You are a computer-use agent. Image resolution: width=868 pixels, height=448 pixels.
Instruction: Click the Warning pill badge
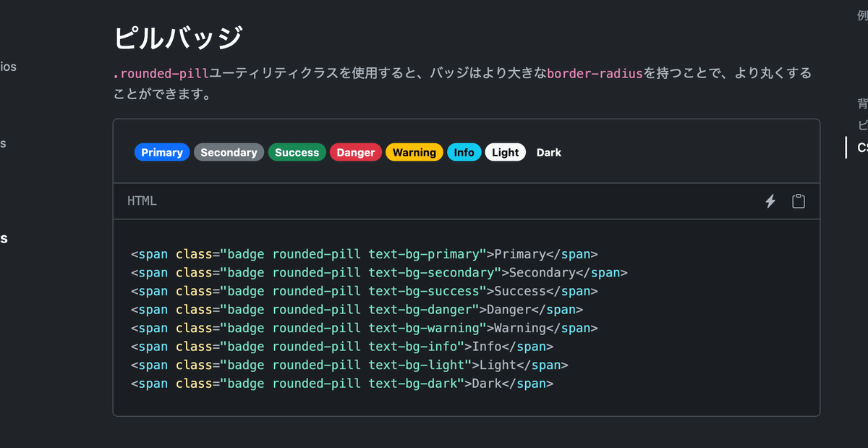414,152
